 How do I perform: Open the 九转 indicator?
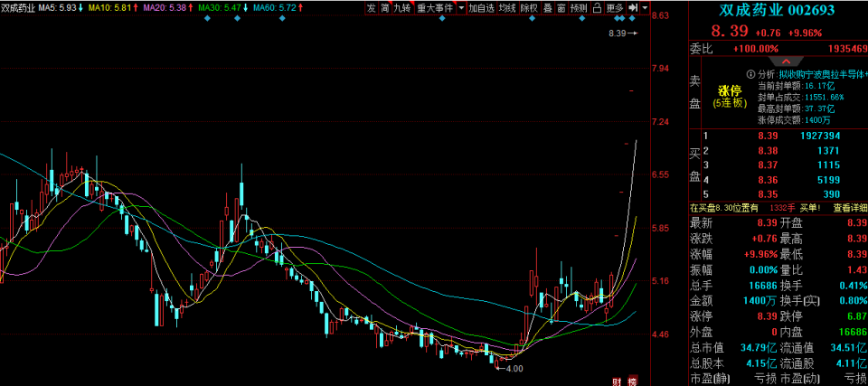coord(401,7)
